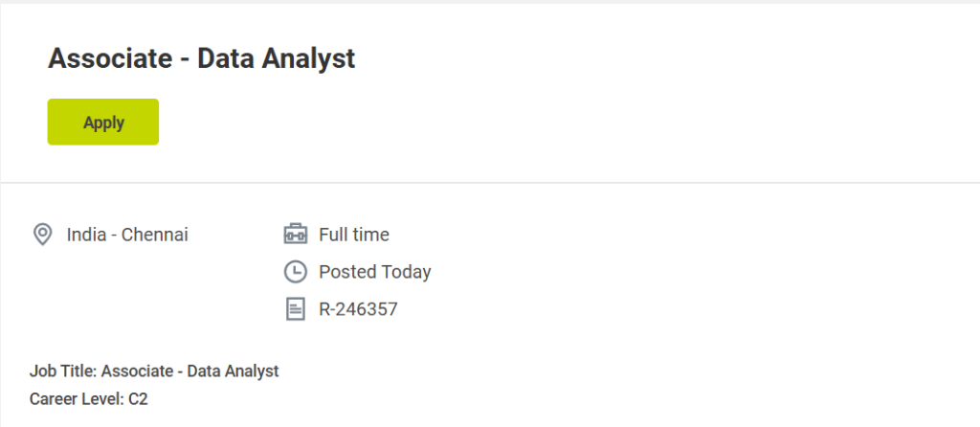Click the Posted Today text
Viewport: 980px width, 427px height.
[375, 272]
